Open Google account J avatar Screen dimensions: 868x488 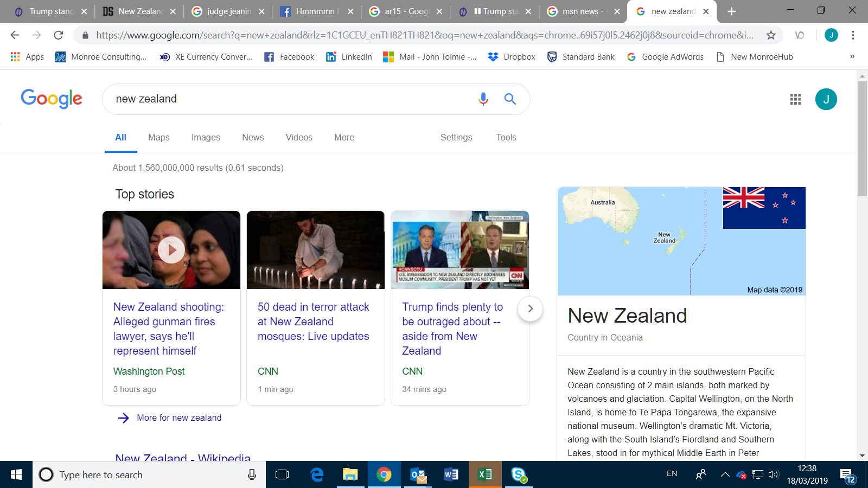click(x=826, y=99)
